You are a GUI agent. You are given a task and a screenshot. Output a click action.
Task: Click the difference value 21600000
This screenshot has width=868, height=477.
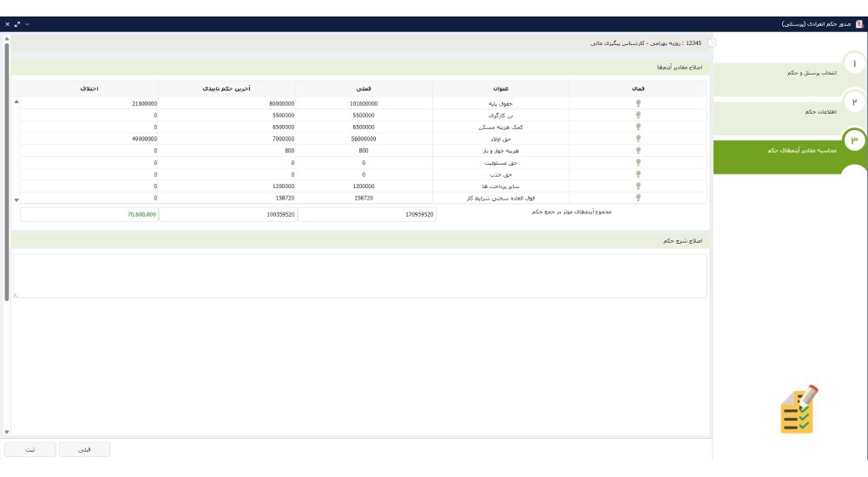pos(144,103)
